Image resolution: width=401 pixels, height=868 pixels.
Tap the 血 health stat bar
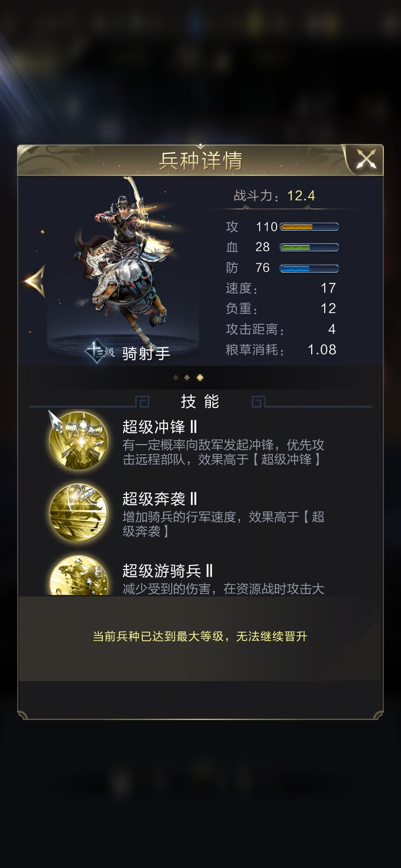coord(309,247)
